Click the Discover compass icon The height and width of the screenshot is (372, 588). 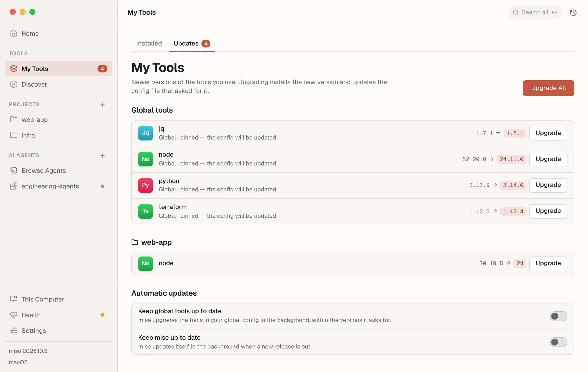[14, 84]
